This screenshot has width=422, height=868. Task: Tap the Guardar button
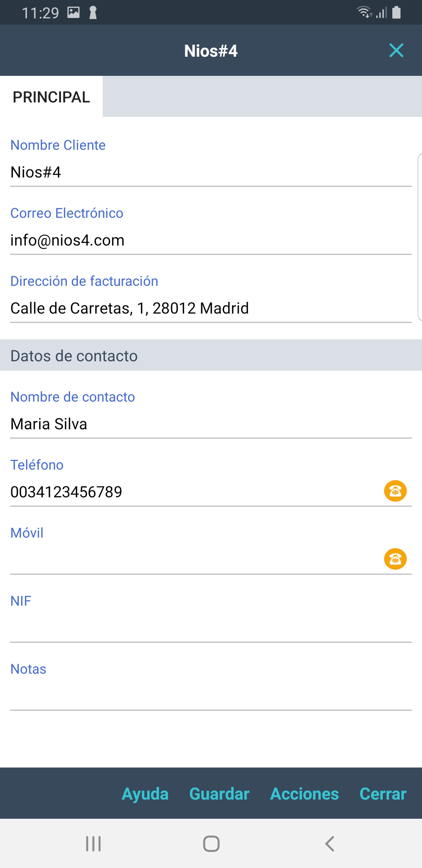(219, 794)
